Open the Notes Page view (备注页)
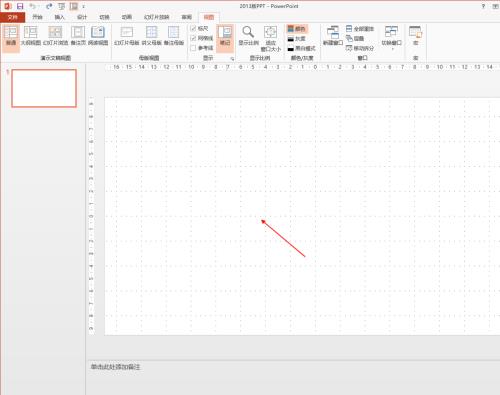Viewport: 500px width, 395px height. [78, 36]
